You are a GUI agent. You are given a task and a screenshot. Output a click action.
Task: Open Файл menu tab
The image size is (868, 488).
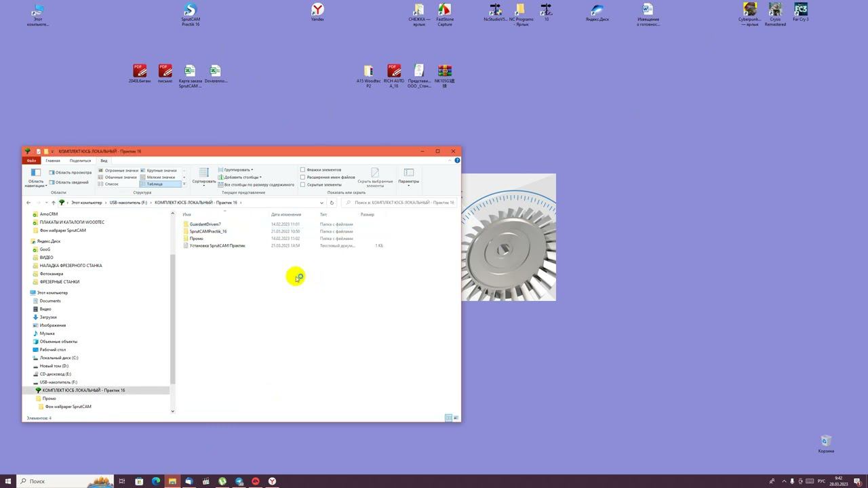point(31,161)
